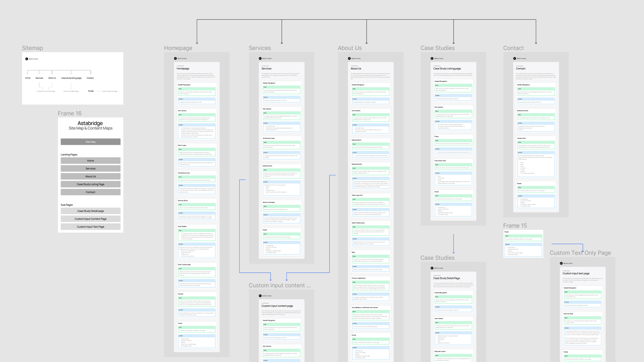Click back arrow icon in Case Study Listing frame
644x362 pixels.
[x=432, y=59]
